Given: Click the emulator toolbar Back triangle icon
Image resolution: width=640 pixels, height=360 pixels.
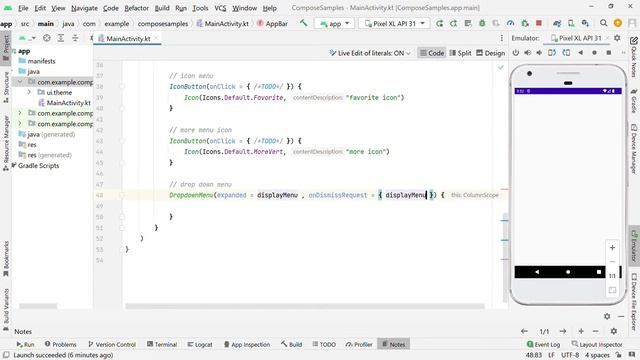Looking at the screenshot, I should coord(580,53).
